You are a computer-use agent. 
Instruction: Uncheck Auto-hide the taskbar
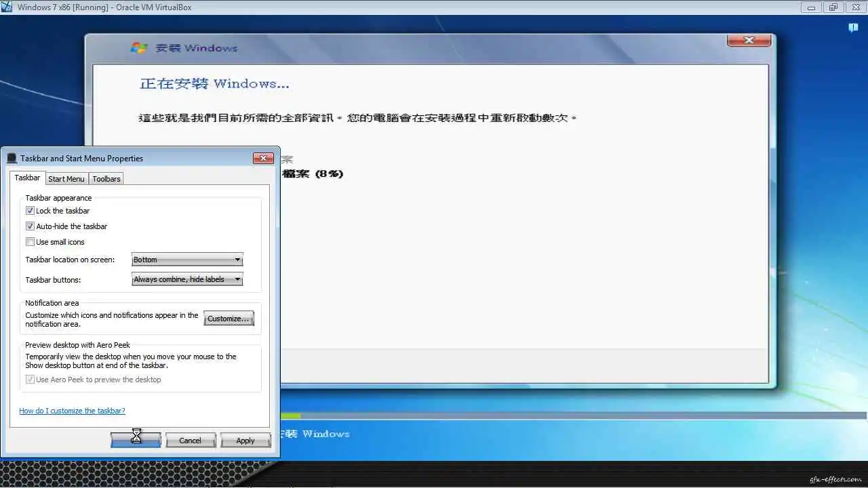tap(30, 226)
